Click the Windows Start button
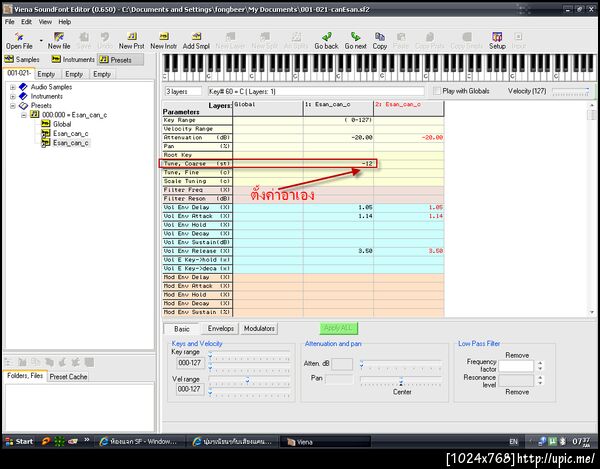 tap(19, 441)
